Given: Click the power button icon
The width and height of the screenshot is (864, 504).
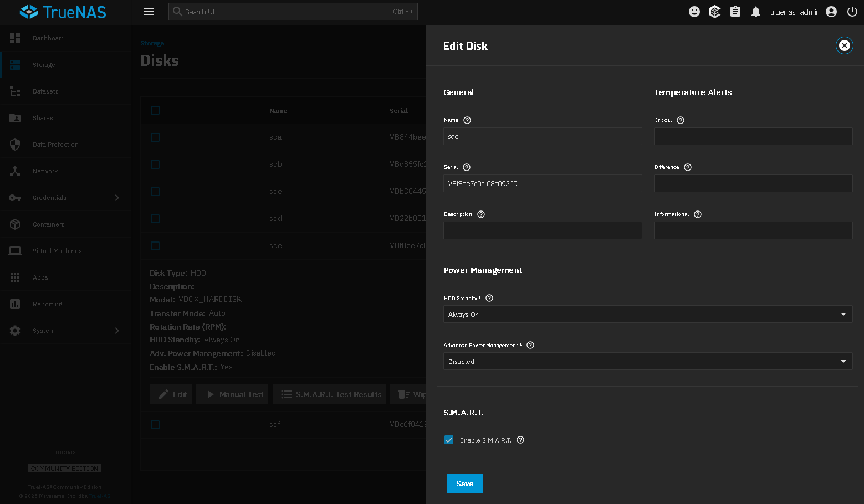Looking at the screenshot, I should coord(852,12).
